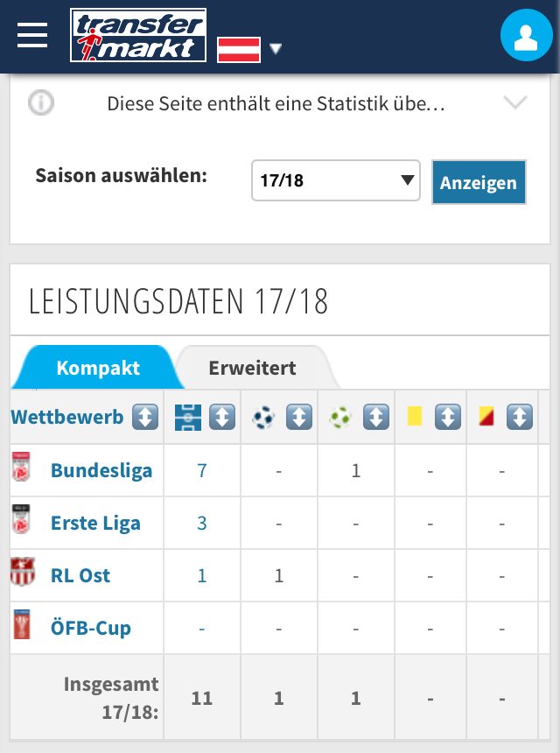Click the yellow card column icon

click(x=415, y=416)
